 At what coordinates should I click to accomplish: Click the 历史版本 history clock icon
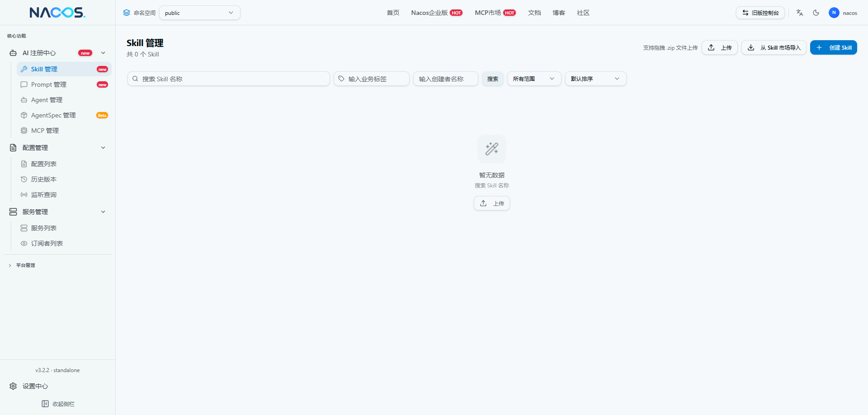coord(24,179)
